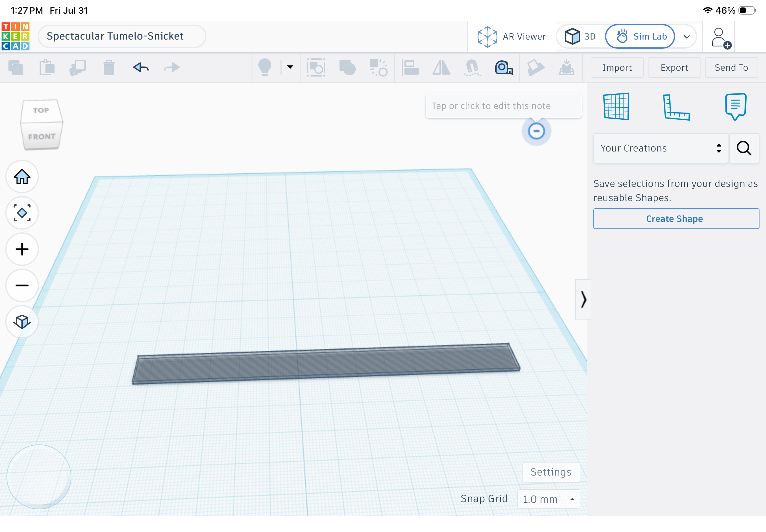766x532 pixels.
Task: Click the Create Shape button
Action: pyautogui.click(x=676, y=219)
